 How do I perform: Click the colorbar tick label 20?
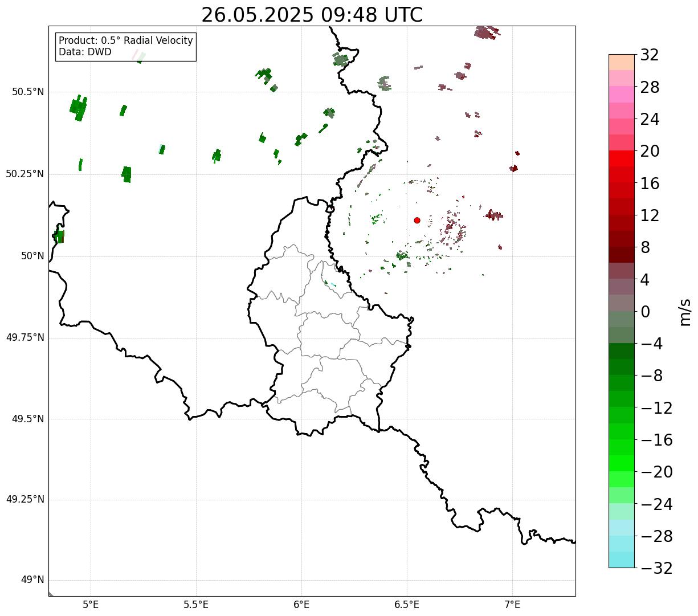(x=650, y=151)
